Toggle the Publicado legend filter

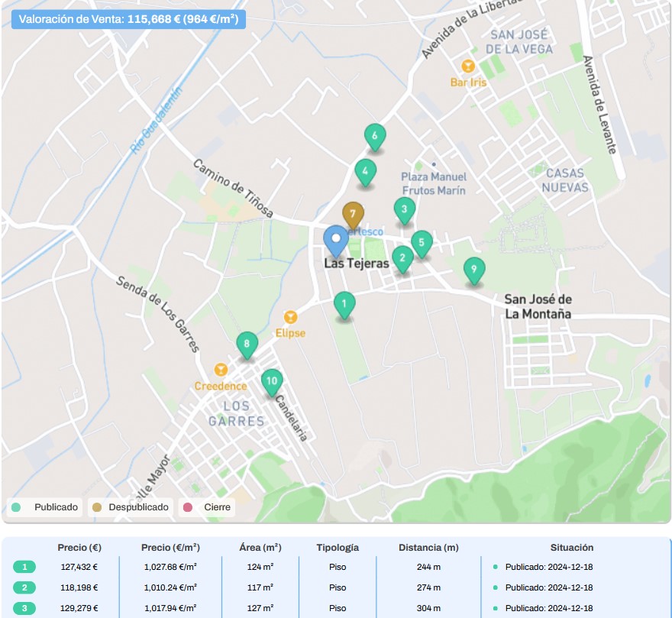click(45, 507)
